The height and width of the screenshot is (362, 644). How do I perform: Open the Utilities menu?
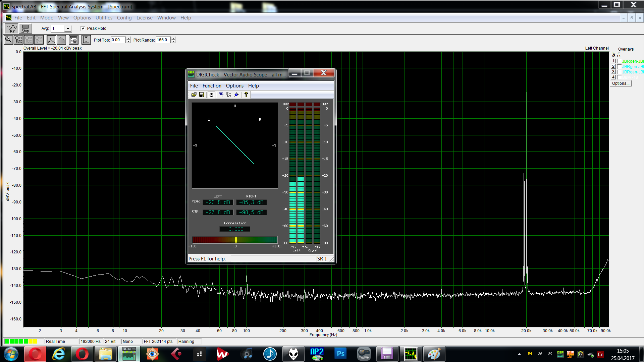point(104,18)
